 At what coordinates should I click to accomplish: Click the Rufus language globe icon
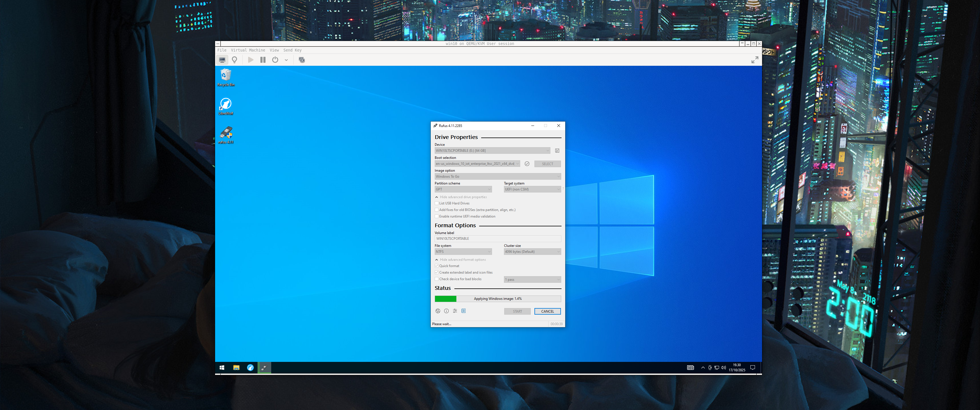click(x=438, y=311)
